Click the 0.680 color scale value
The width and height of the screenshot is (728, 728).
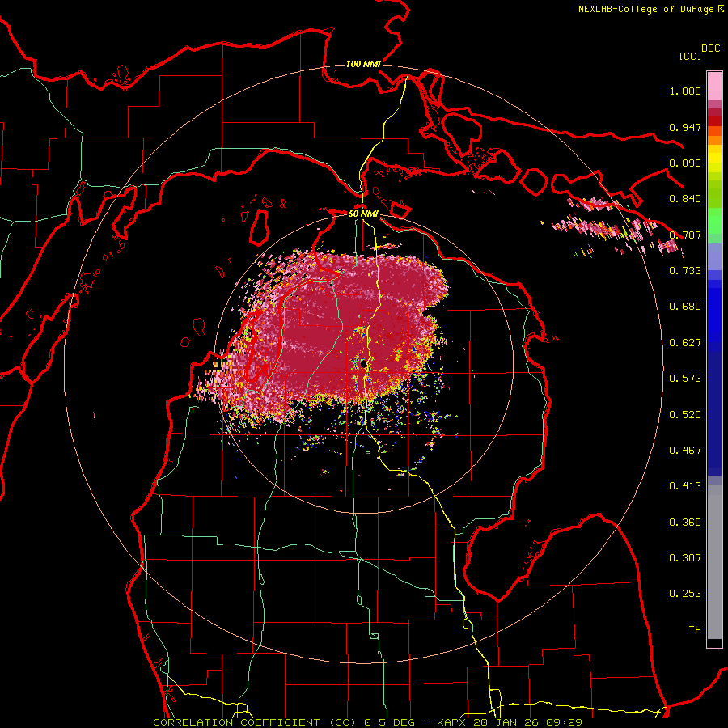(x=685, y=307)
